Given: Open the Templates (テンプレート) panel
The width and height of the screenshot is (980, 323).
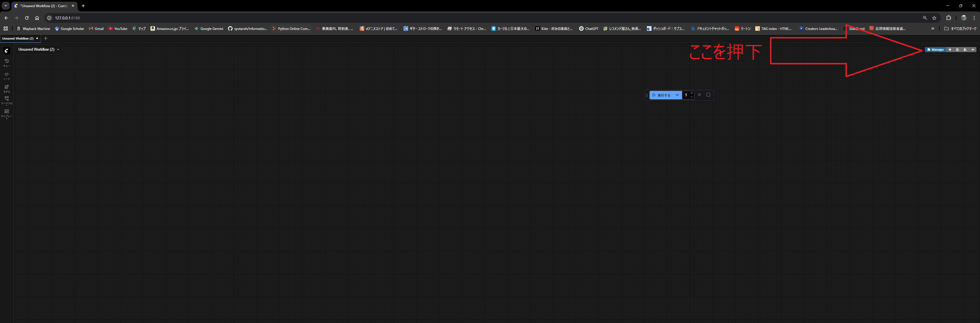Looking at the screenshot, I should coord(7,113).
